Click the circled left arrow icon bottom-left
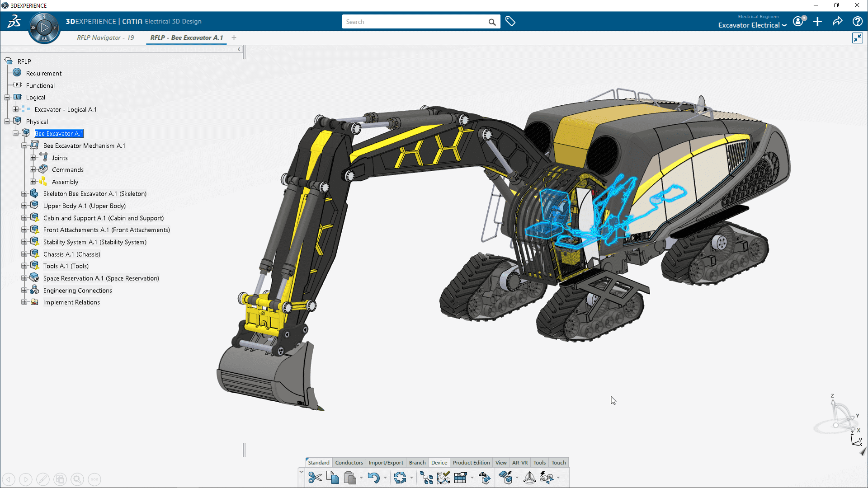868x488 pixels. click(x=9, y=479)
